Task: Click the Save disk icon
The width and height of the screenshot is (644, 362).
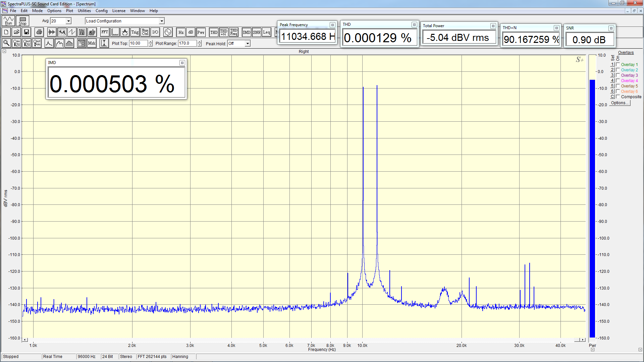Action: click(26, 32)
